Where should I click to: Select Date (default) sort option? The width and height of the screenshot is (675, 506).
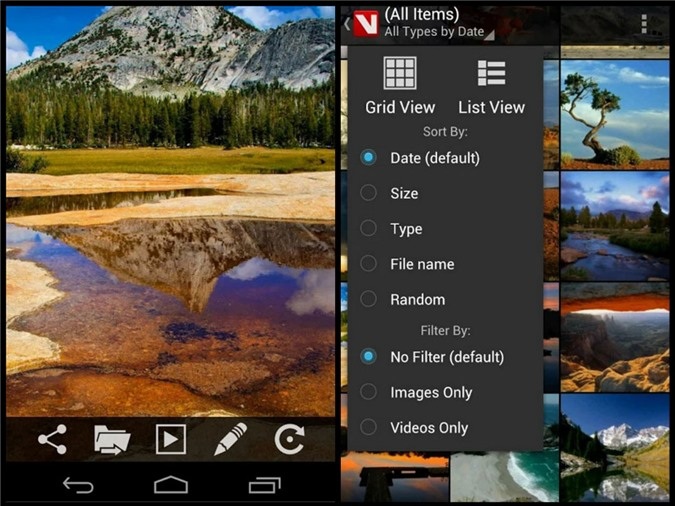point(445,158)
